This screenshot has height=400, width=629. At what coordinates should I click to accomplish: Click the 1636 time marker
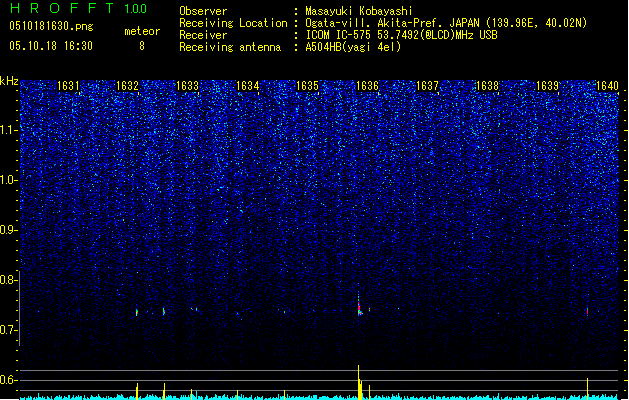click(x=367, y=86)
